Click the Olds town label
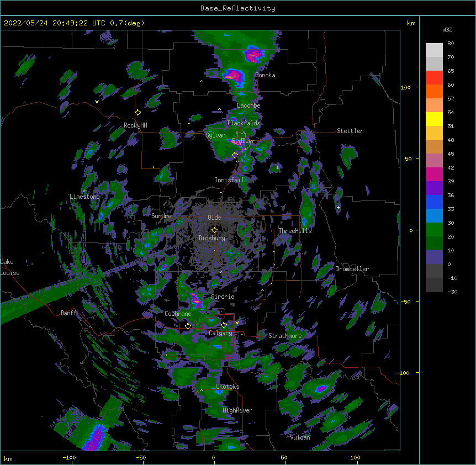Screen dimensions: 476x465 214,218
